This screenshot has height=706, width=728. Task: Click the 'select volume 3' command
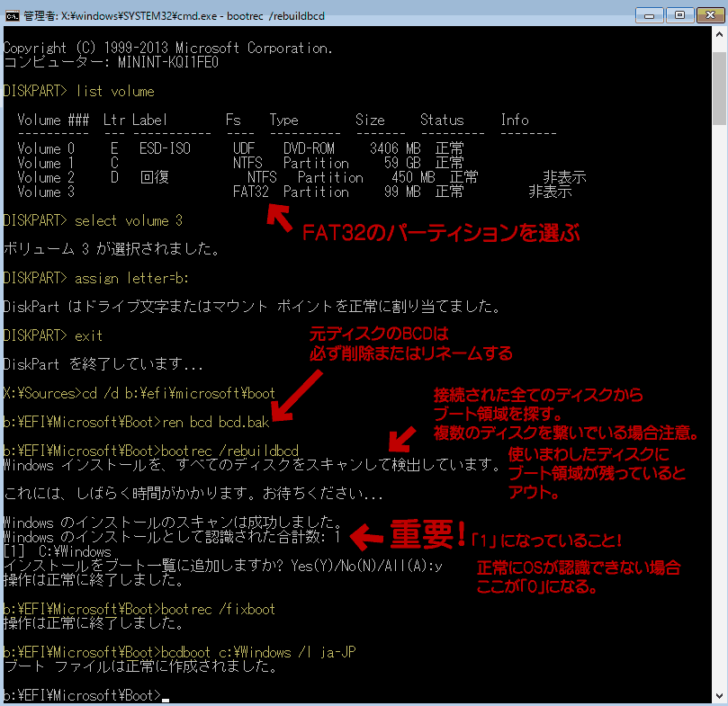pos(129,221)
